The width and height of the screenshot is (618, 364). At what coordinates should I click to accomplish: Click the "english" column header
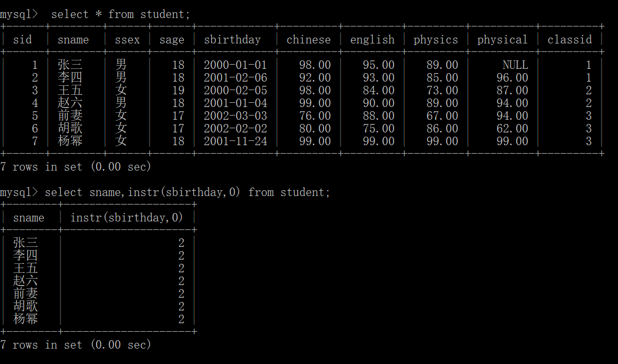tap(372, 40)
